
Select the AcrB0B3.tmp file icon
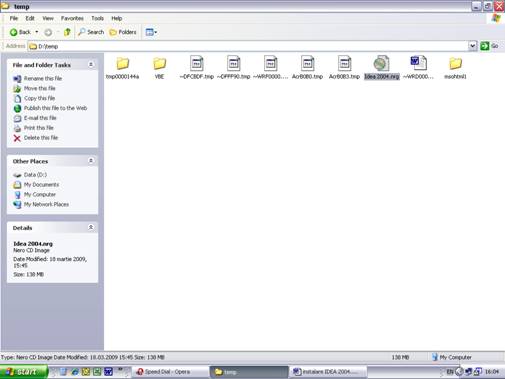[344, 63]
